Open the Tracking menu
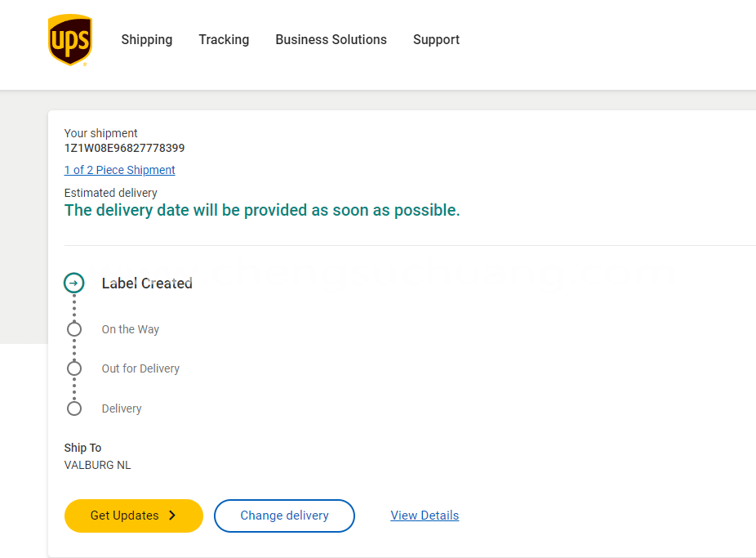The width and height of the screenshot is (756, 558). tap(224, 39)
